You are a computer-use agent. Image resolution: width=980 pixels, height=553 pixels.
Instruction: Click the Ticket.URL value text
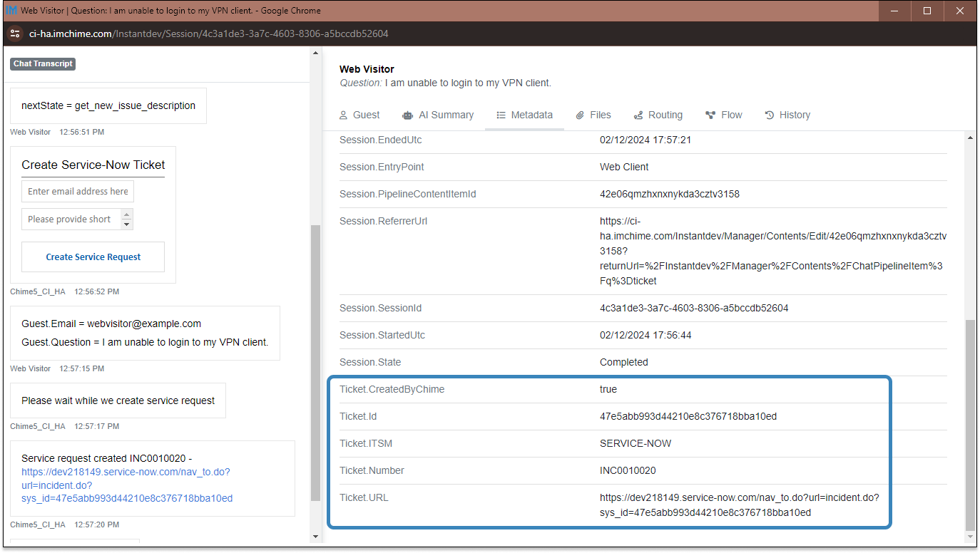(740, 505)
